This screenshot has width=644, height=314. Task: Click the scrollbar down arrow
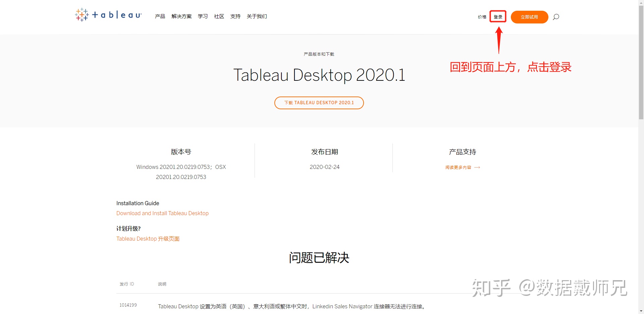[641, 311]
